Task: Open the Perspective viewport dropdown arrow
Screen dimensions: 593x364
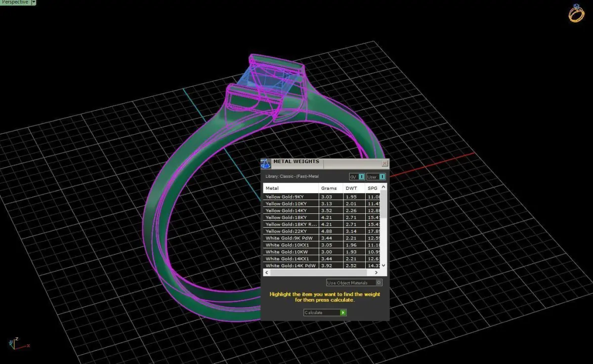Action: coord(34,2)
